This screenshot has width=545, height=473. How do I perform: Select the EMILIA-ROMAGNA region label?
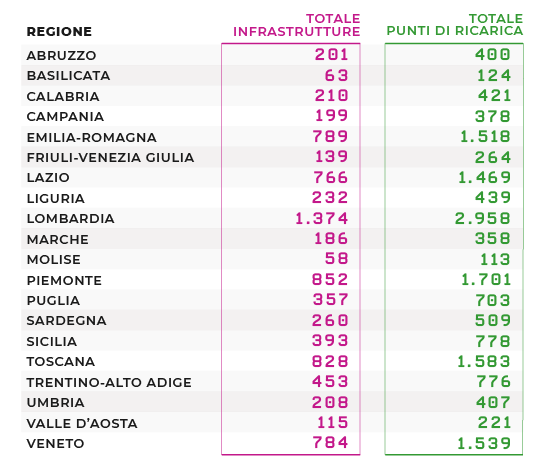(92, 138)
